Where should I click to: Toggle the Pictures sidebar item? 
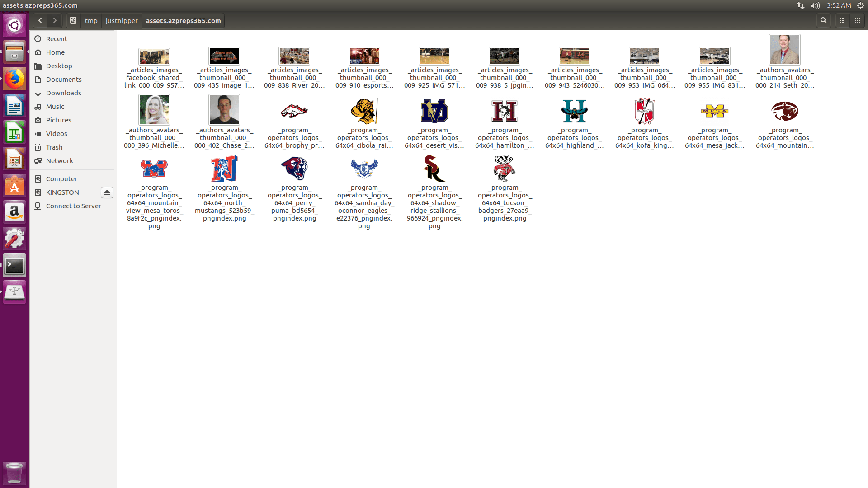58,120
